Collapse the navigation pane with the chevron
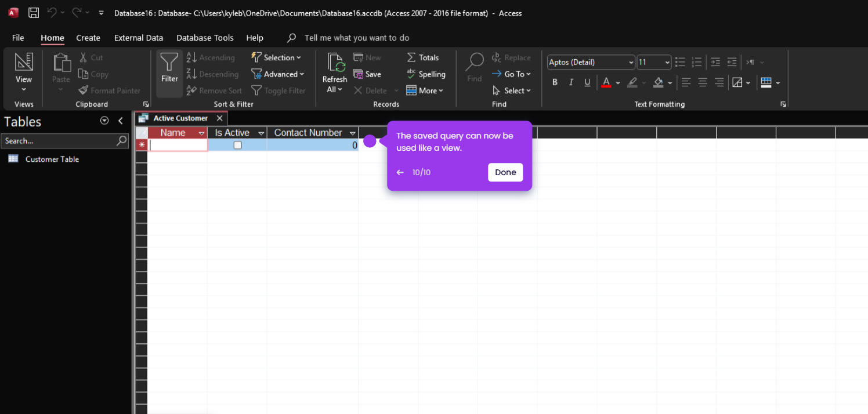The height and width of the screenshot is (414, 868). tap(121, 121)
